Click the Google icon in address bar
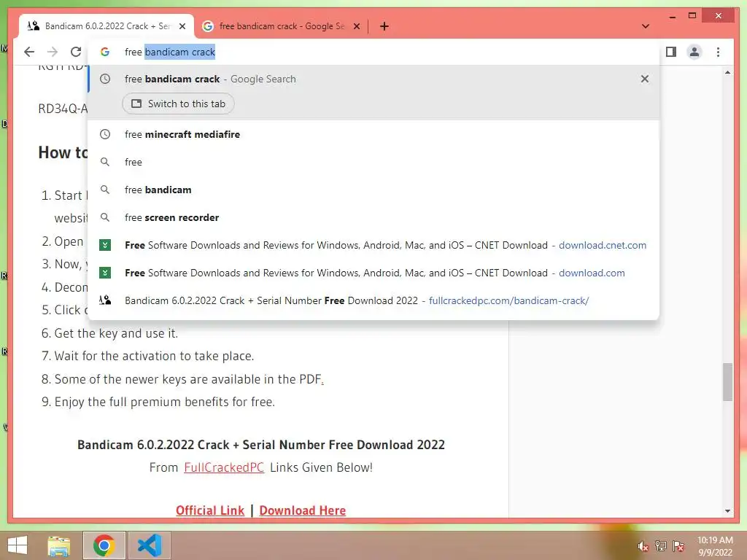Image resolution: width=747 pixels, height=560 pixels. 105,52
